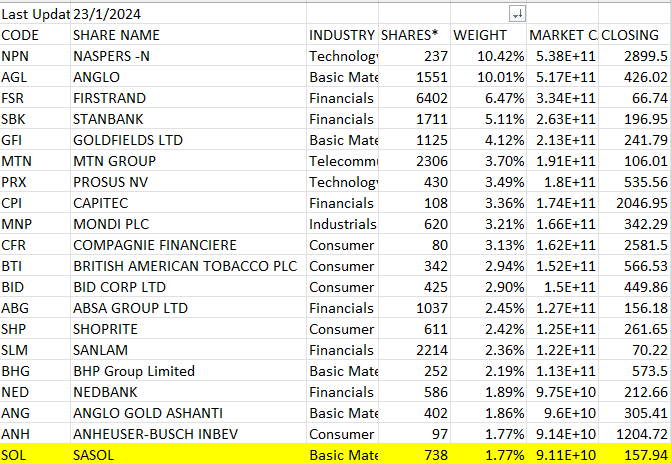
Task: Select STANBANK weight 5.11%
Action: point(488,119)
